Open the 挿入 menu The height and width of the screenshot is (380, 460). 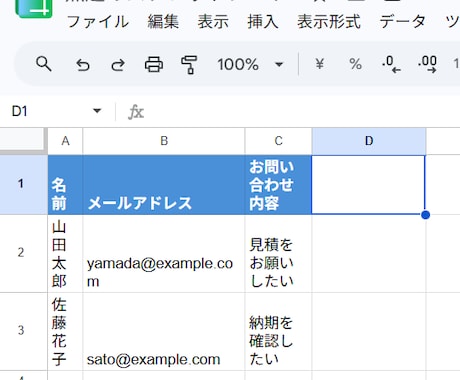(x=263, y=22)
